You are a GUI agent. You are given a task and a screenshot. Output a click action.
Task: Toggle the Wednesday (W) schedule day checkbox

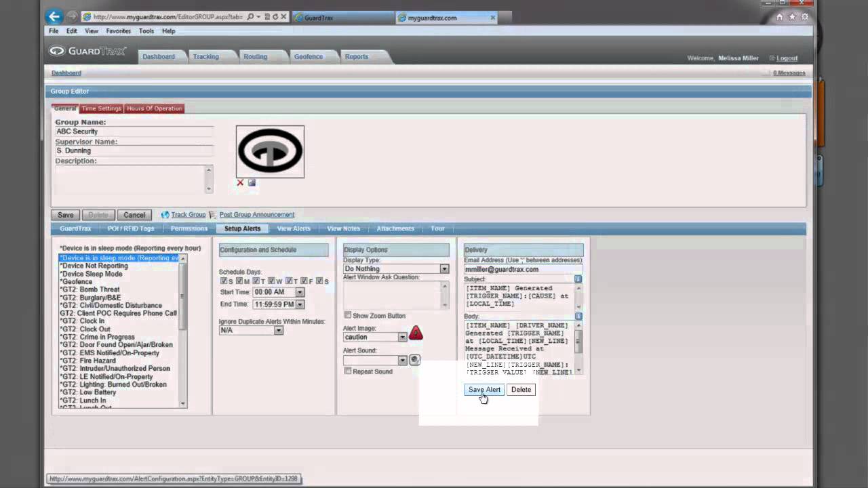271,281
